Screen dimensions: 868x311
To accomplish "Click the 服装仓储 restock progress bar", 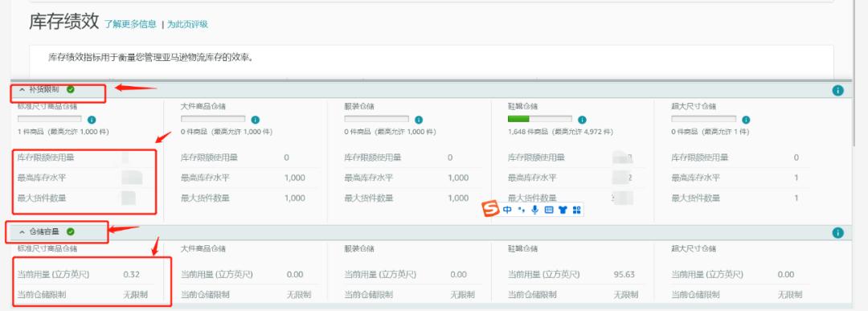I will [376, 119].
